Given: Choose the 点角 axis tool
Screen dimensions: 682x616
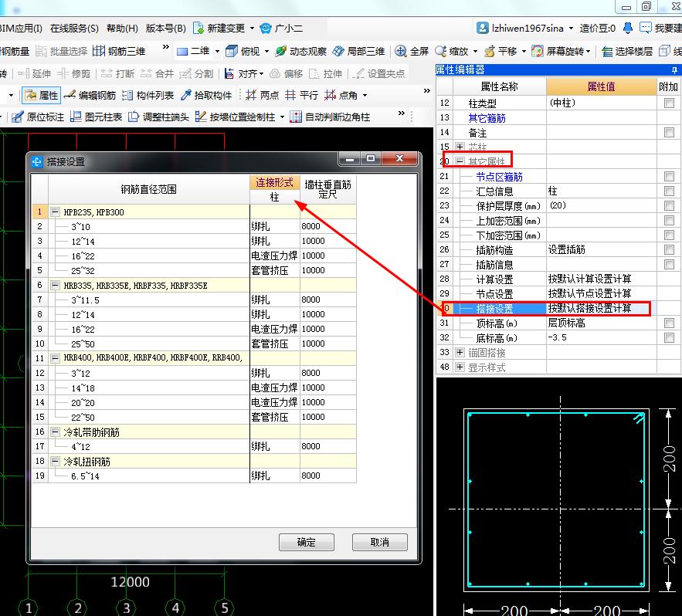Looking at the screenshot, I should click(341, 95).
